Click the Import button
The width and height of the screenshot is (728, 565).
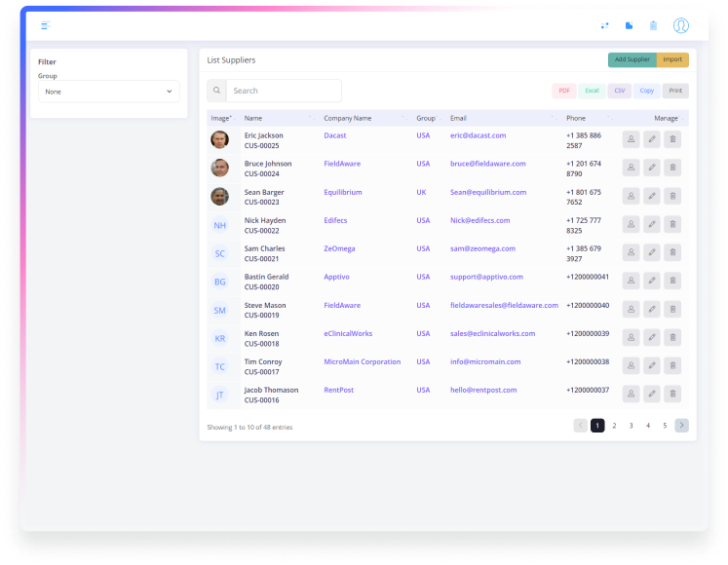[672, 59]
